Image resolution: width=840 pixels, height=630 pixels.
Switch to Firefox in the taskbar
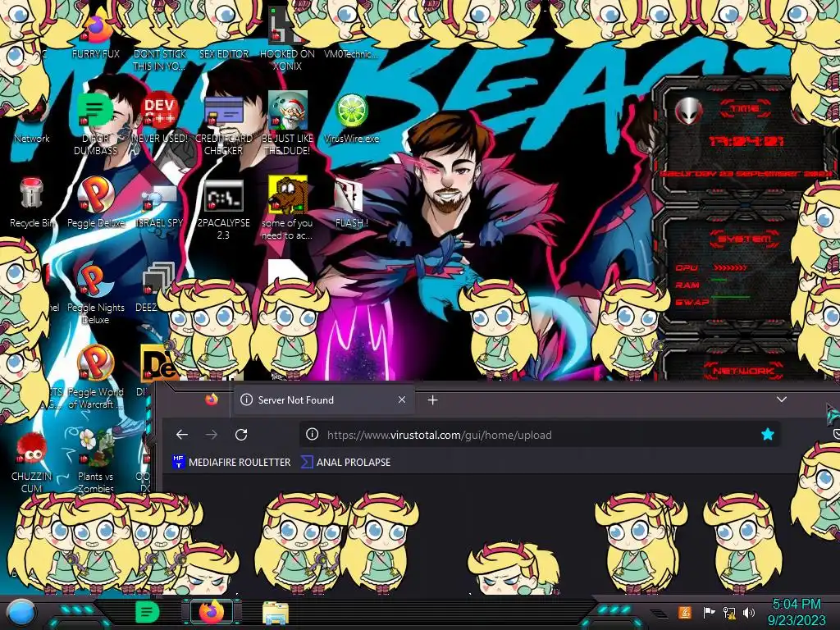(x=212, y=612)
